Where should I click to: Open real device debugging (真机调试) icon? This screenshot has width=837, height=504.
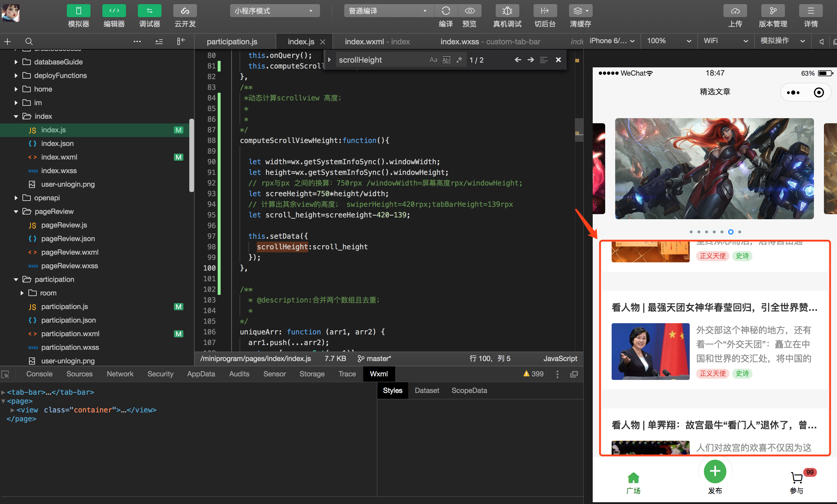click(x=507, y=11)
